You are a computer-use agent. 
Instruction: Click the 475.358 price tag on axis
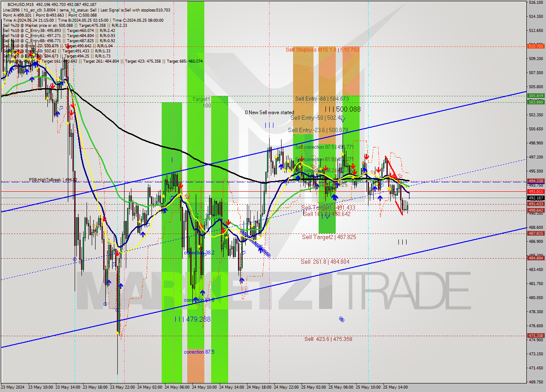tap(536, 336)
